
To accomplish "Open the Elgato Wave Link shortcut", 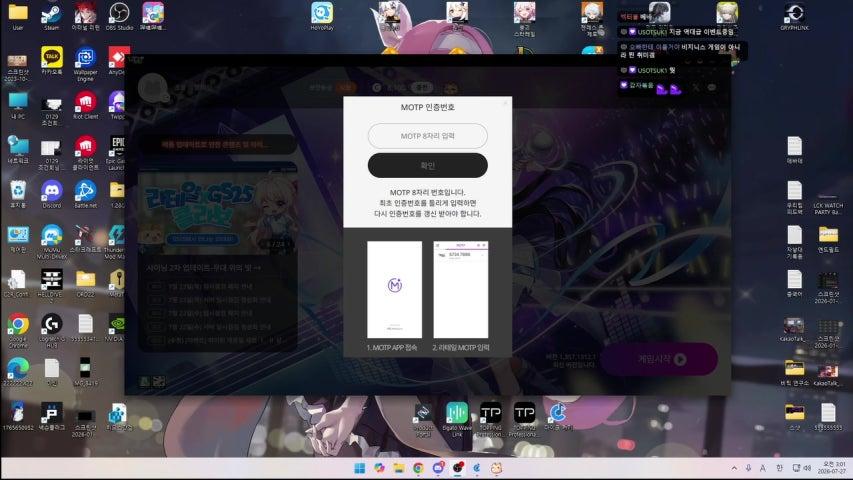I will (457, 419).
